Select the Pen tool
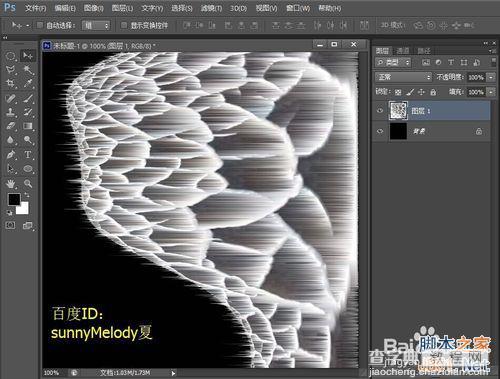Screen dimensions: 500x379 (x=11, y=155)
